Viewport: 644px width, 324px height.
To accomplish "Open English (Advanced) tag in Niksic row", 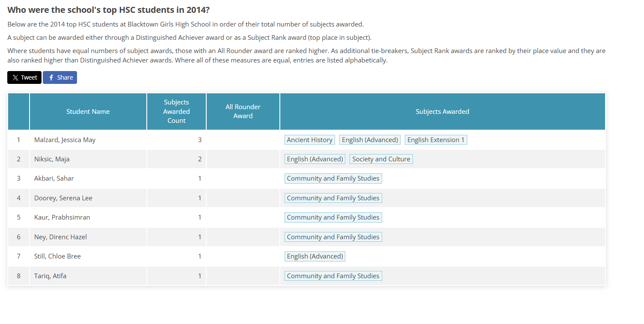I will pos(315,159).
